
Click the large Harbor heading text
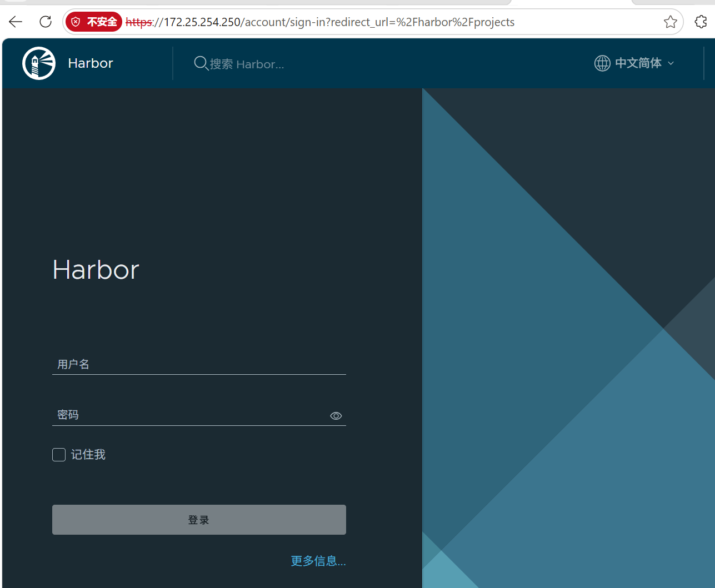[x=96, y=270]
